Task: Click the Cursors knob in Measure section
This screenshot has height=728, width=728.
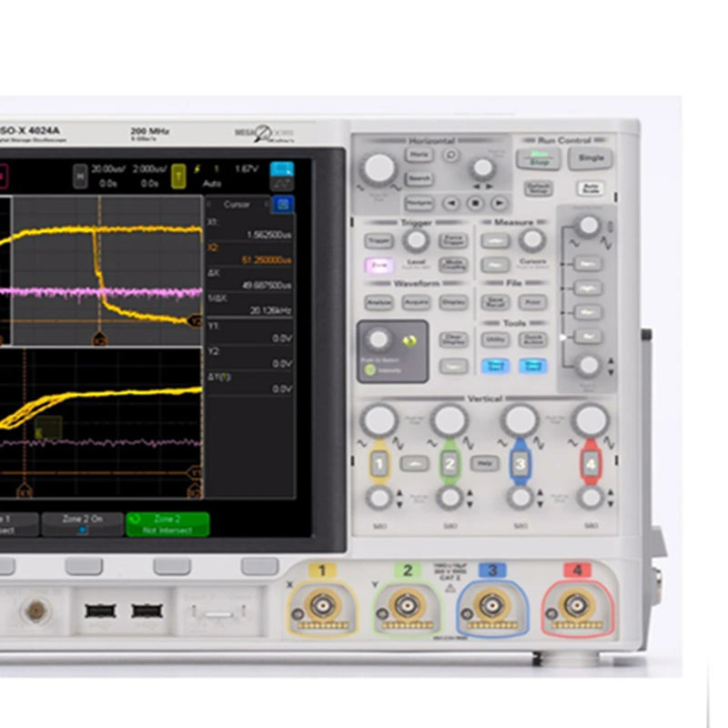Action: pyautogui.click(x=532, y=240)
